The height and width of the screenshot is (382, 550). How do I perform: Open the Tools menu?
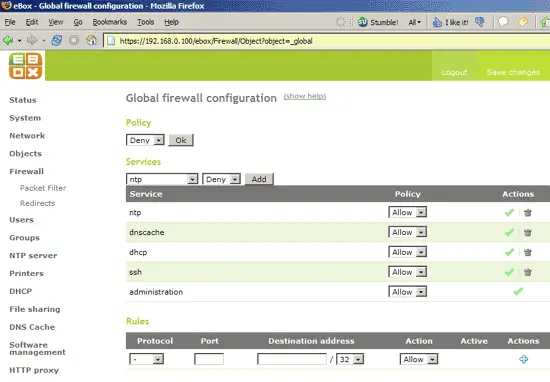[x=146, y=22]
